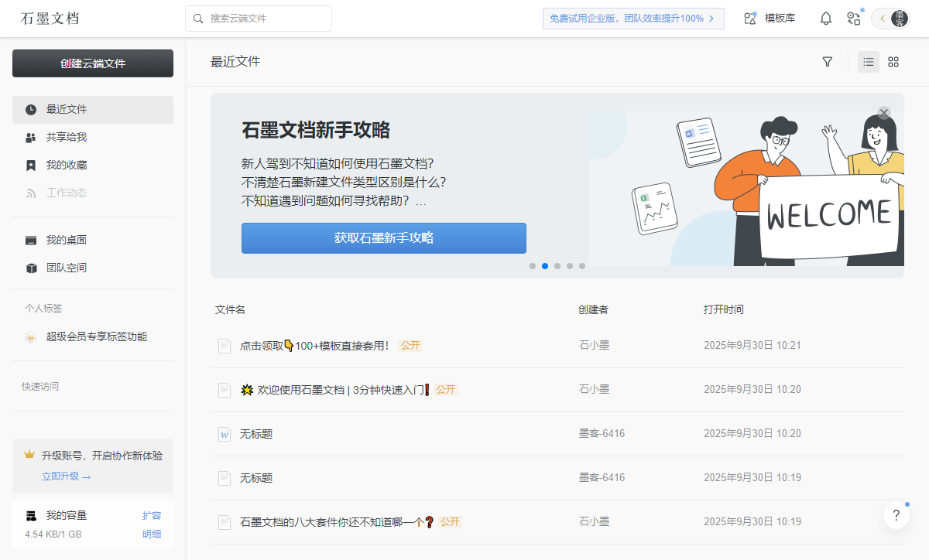The image size is (929, 560).
Task: Open 无标题 opened at 10:20
Action: [256, 434]
